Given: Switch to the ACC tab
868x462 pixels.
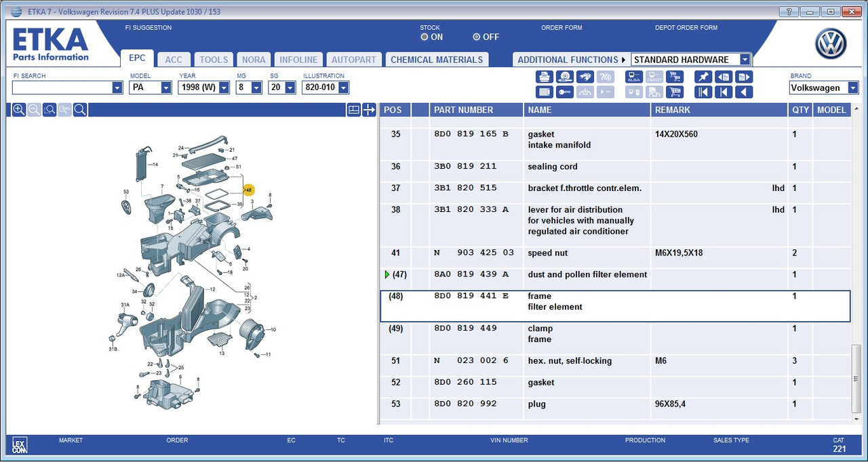Looking at the screenshot, I should tap(174, 60).
